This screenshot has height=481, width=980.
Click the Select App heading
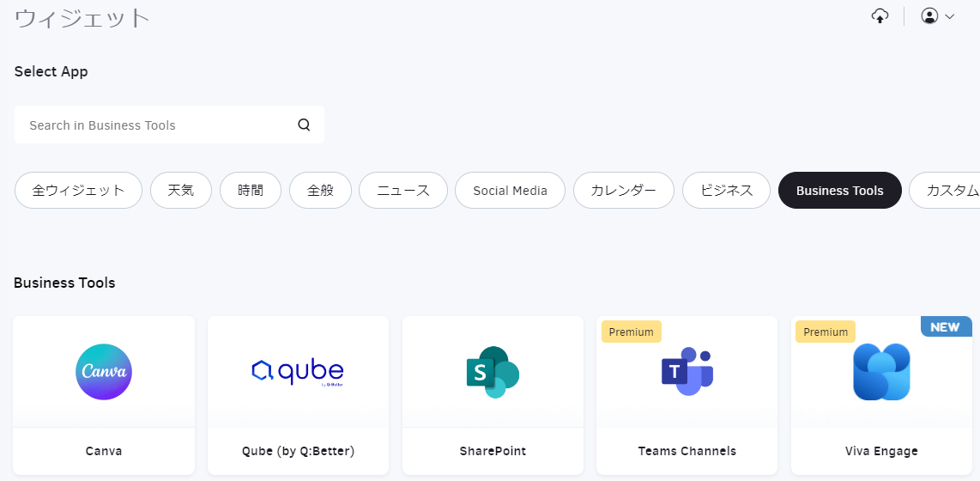pos(51,71)
